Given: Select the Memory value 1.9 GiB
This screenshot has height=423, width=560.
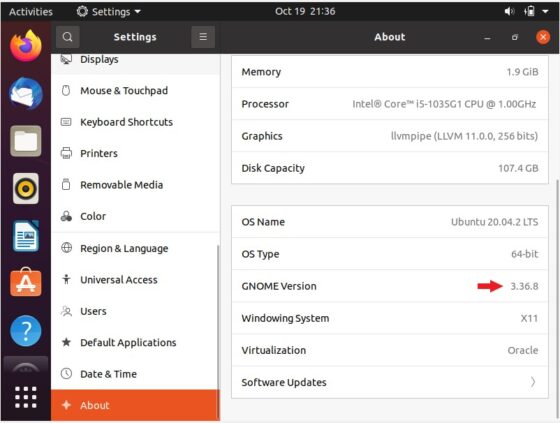Looking at the screenshot, I should tap(522, 72).
